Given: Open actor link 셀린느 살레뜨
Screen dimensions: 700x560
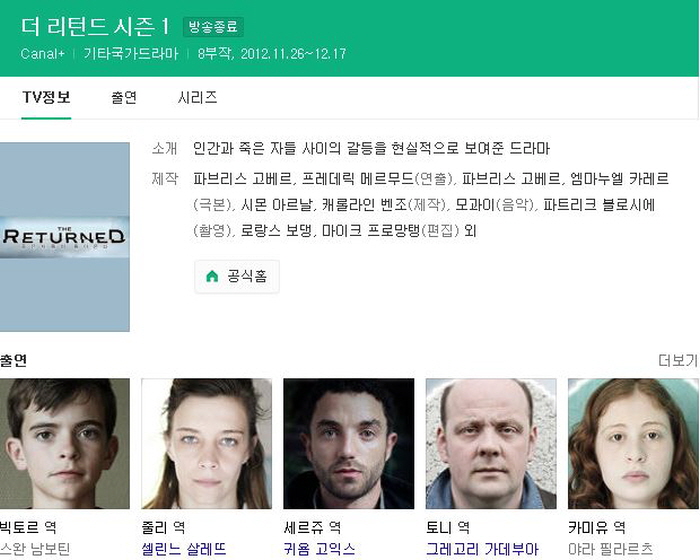Looking at the screenshot, I should coord(184,549).
